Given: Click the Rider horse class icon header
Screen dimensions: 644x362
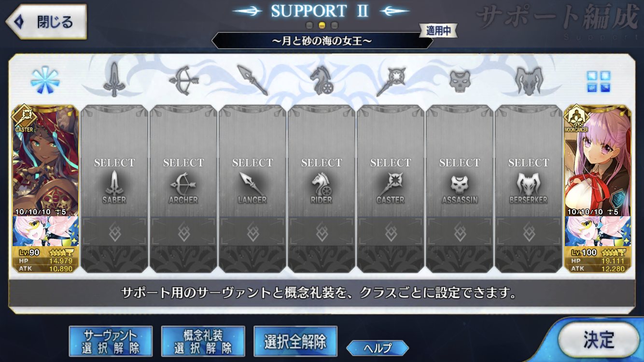Looking at the screenshot, I should pyautogui.click(x=322, y=80).
